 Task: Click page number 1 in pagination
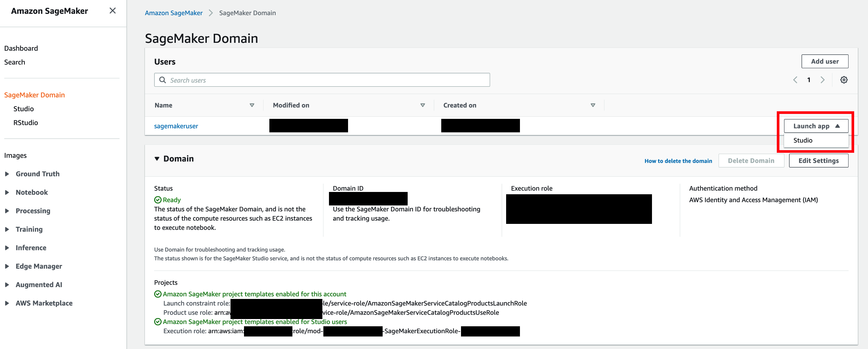809,80
